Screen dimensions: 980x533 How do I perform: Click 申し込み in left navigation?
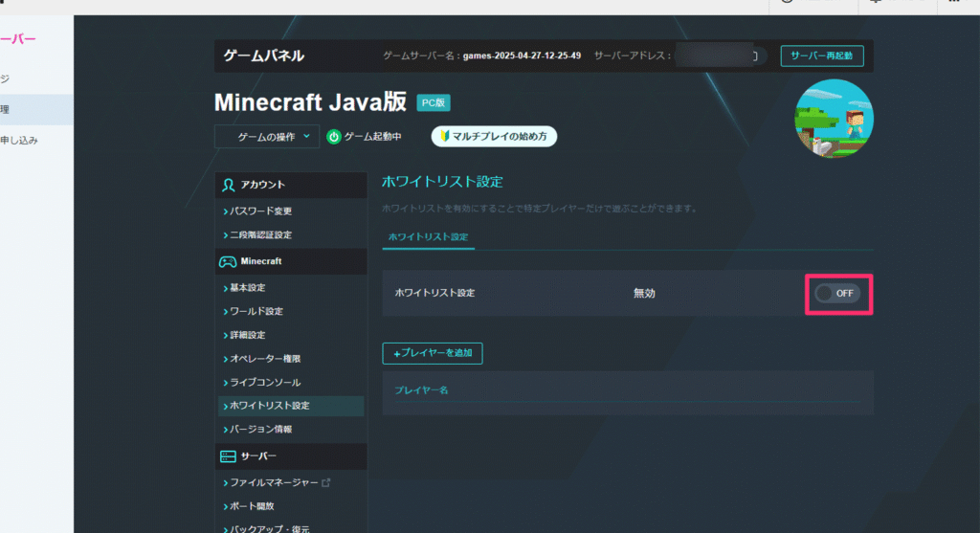coord(19,141)
